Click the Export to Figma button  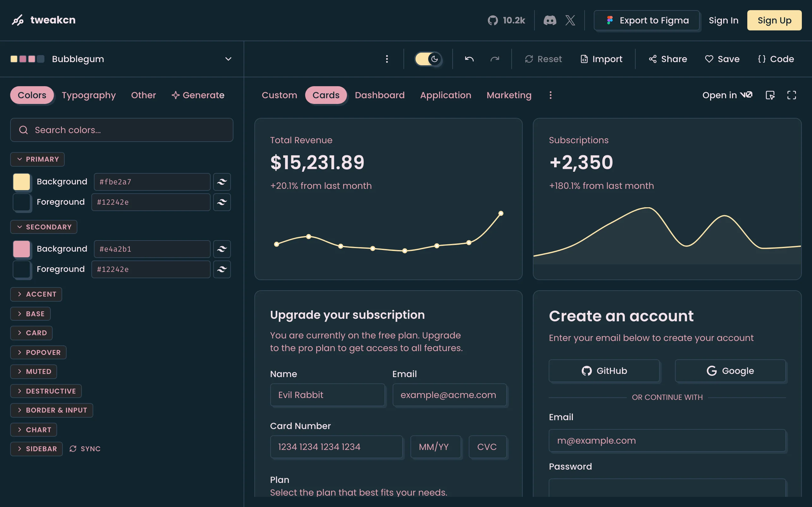[646, 21]
